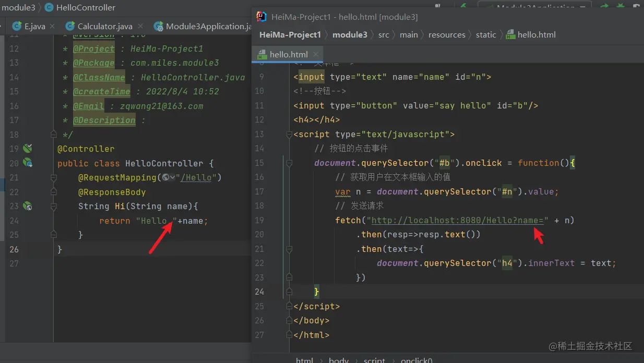Image resolution: width=644 pixels, height=363 pixels.
Task: Click the HelloController class name in code
Action: pyautogui.click(x=164, y=163)
